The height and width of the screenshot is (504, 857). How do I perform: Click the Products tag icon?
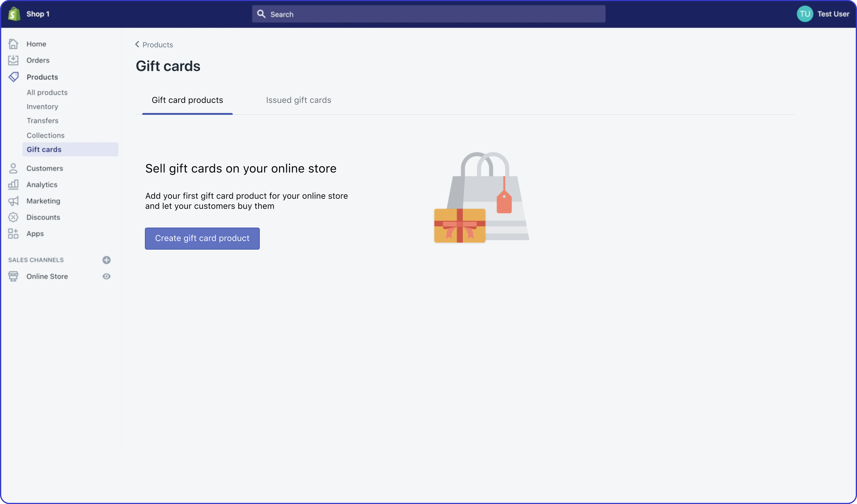tap(14, 77)
